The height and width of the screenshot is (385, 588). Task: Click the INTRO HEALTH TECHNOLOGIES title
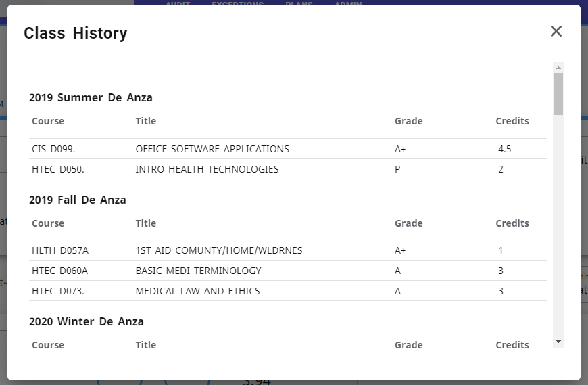tap(207, 169)
